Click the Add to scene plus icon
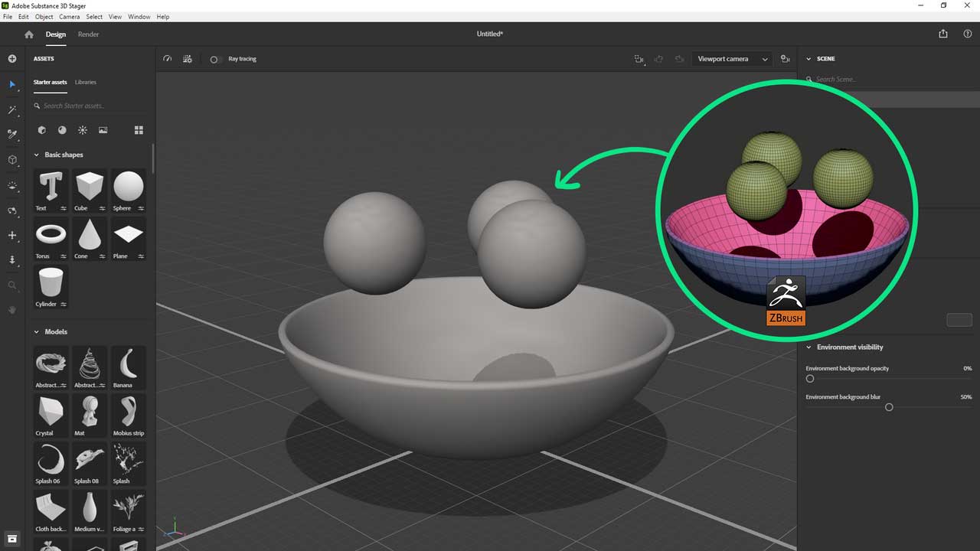 (11, 59)
